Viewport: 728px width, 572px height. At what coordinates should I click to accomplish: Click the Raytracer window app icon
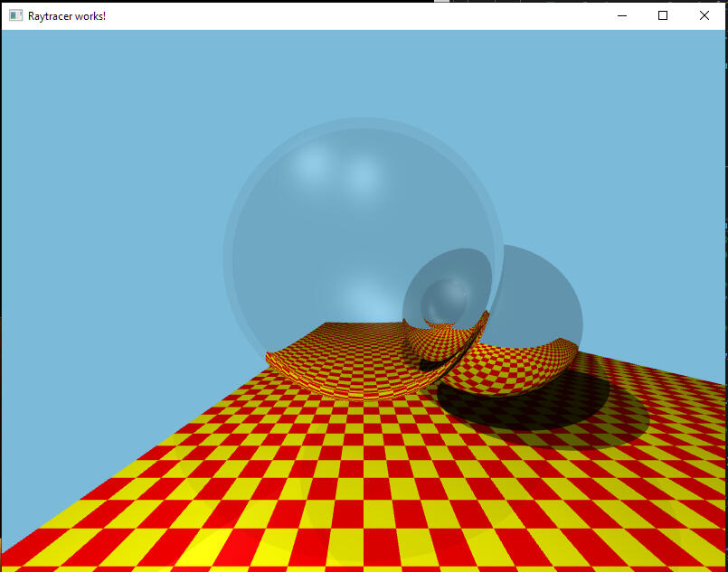[15, 15]
